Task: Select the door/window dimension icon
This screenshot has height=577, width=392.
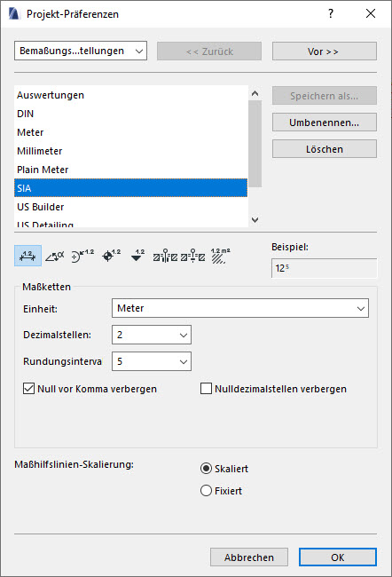Action: 165,256
